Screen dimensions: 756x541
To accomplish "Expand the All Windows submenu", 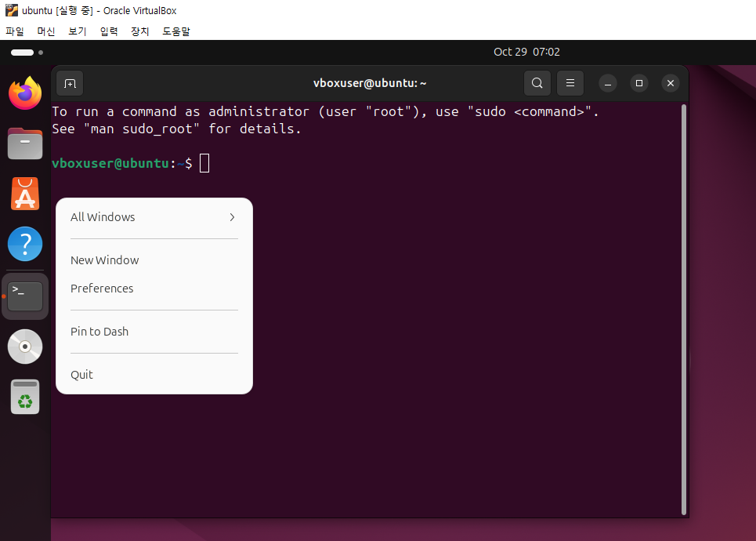I will 154,217.
